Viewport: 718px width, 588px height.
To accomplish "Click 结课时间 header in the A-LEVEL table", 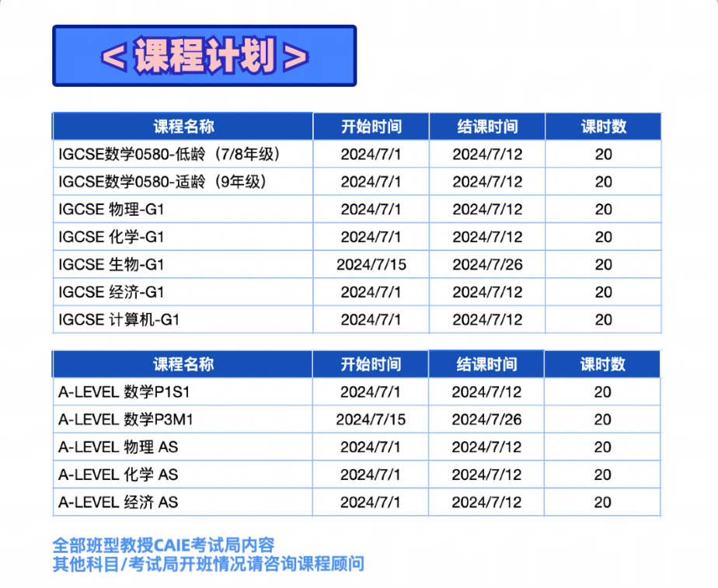I will (486, 364).
